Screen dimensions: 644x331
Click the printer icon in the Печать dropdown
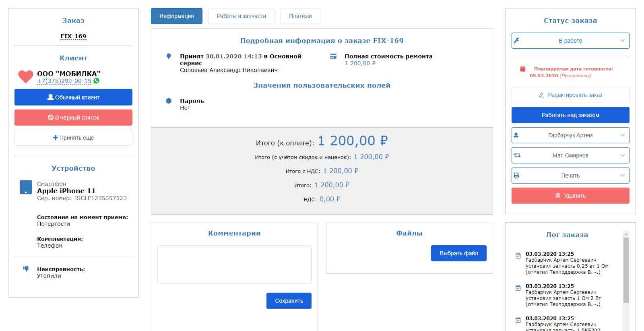(x=516, y=176)
